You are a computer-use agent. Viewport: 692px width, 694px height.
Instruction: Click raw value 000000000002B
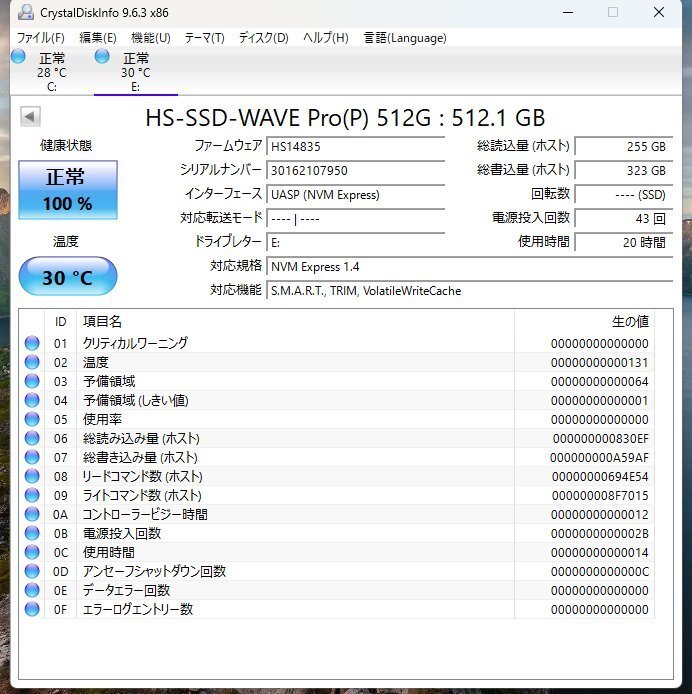coord(600,534)
